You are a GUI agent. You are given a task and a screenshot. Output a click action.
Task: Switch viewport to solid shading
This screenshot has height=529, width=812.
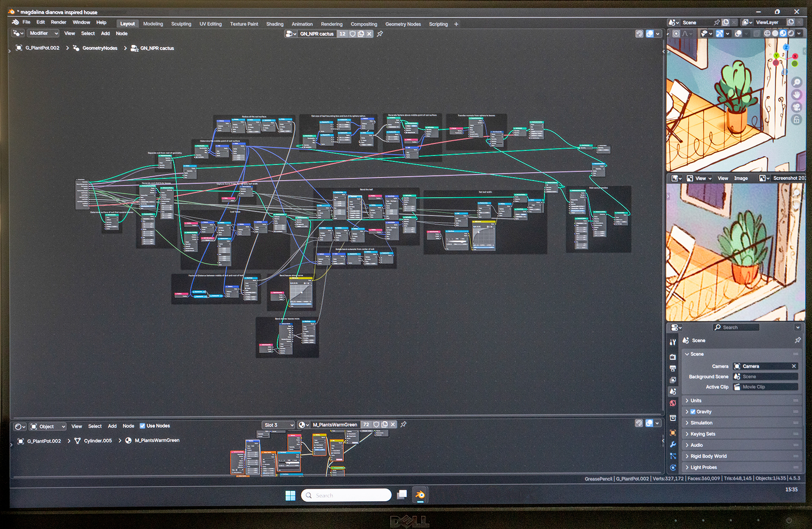pyautogui.click(x=775, y=33)
